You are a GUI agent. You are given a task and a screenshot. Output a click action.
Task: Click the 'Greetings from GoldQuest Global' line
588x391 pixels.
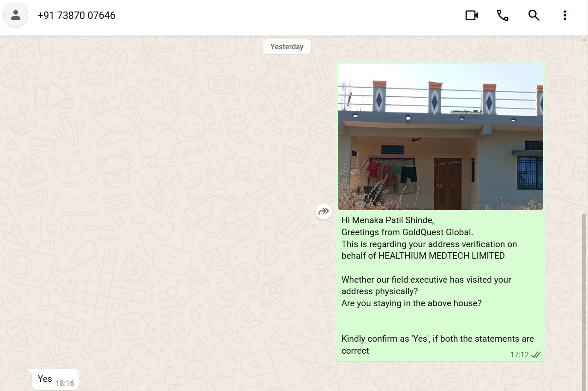(x=407, y=232)
